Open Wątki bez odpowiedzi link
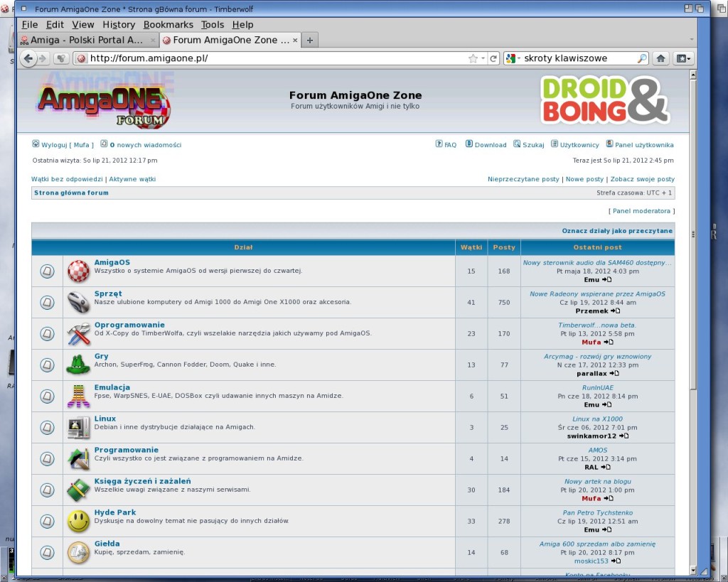Screen dimensions: 728x582 67,179
